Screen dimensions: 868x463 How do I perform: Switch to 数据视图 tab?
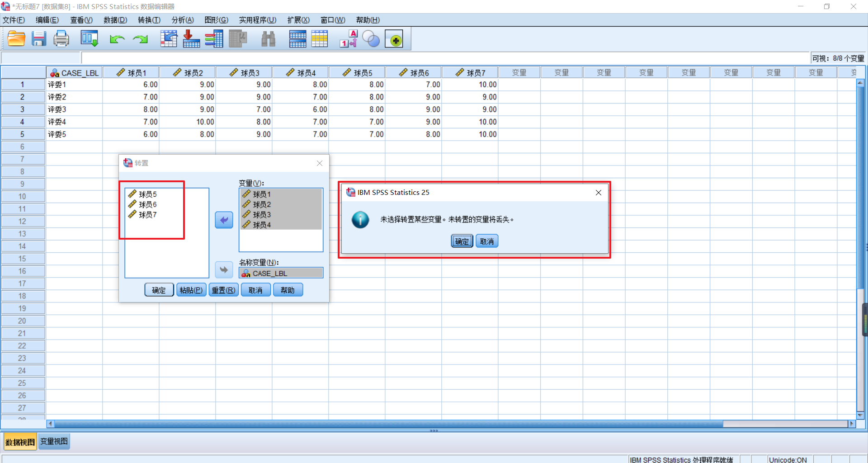[x=20, y=442]
